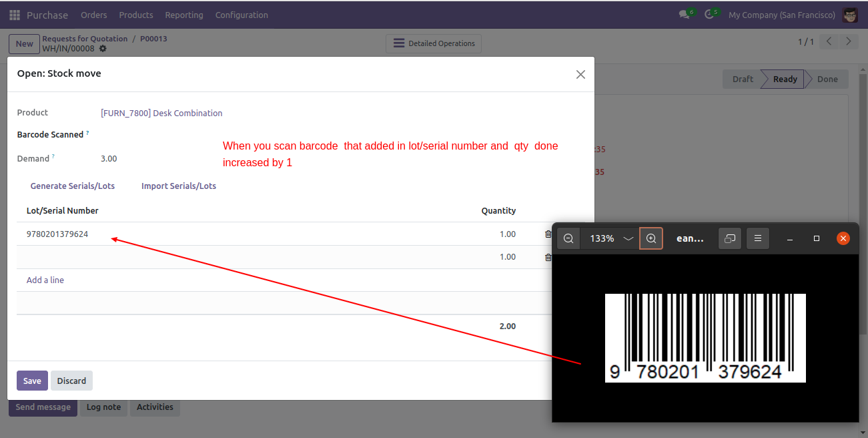Viewport: 868px width, 438px height.
Task: Click the Barcode Scanned help question mark
Action: point(87,133)
